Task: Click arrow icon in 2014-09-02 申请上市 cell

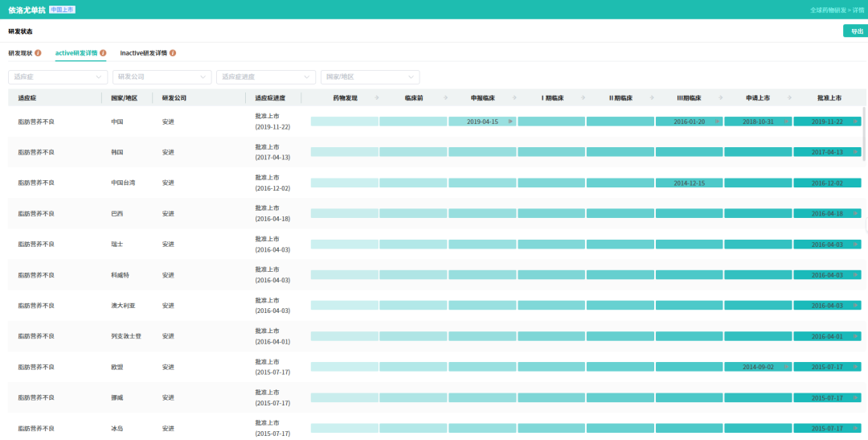Action: pyautogui.click(x=787, y=367)
